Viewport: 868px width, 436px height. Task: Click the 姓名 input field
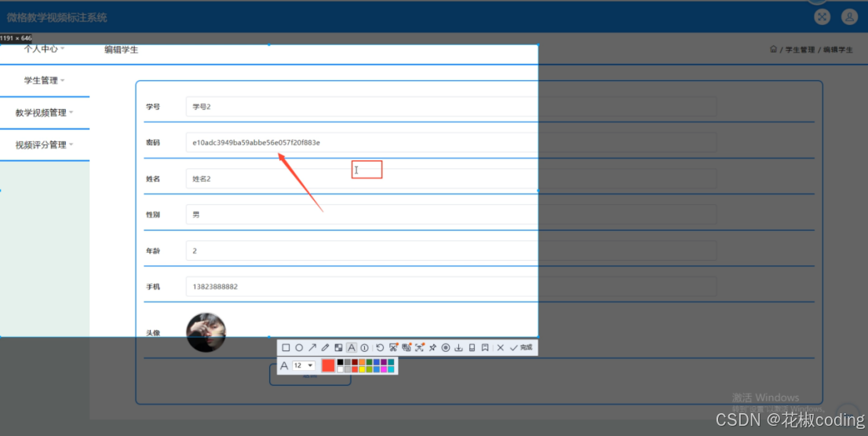(451, 178)
